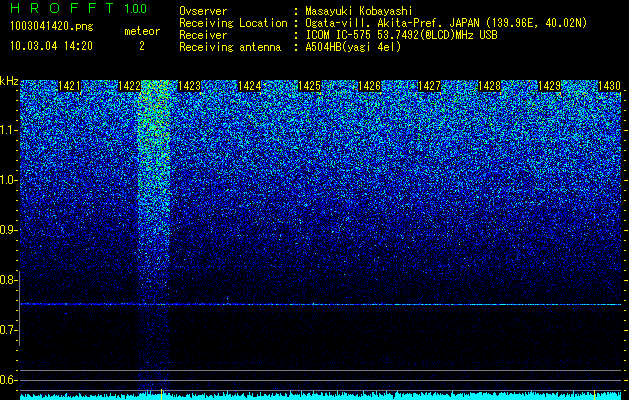Click the 1429 time marker
The height and width of the screenshot is (400, 629).
click(549, 86)
